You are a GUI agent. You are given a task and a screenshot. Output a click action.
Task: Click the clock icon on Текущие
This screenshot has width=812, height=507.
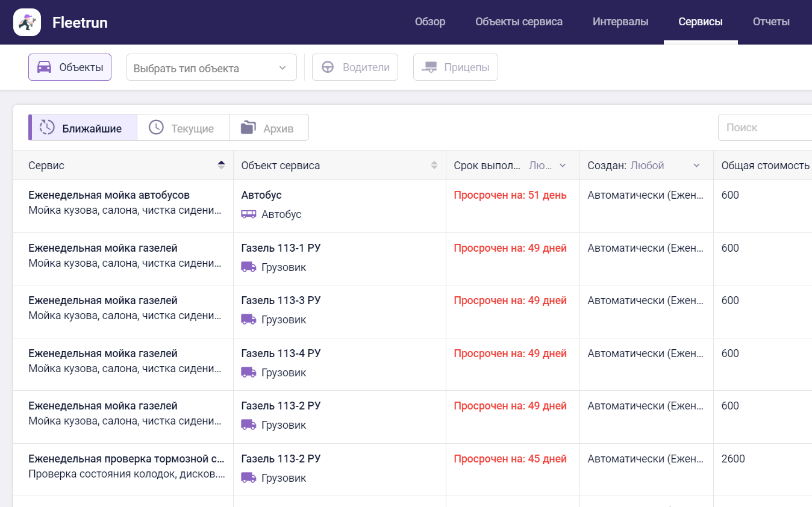(x=156, y=128)
